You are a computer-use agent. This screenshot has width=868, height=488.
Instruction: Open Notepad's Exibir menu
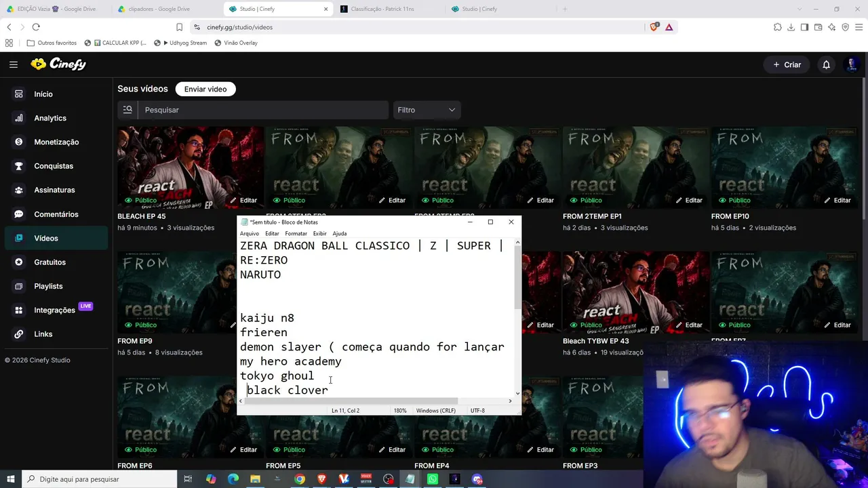[x=319, y=234]
